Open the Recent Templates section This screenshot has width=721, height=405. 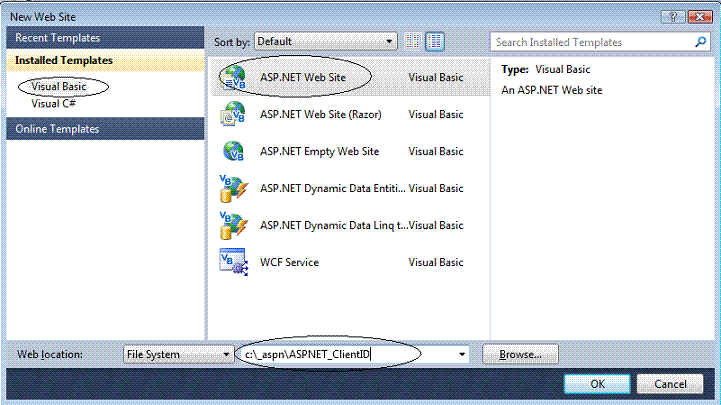click(105, 38)
